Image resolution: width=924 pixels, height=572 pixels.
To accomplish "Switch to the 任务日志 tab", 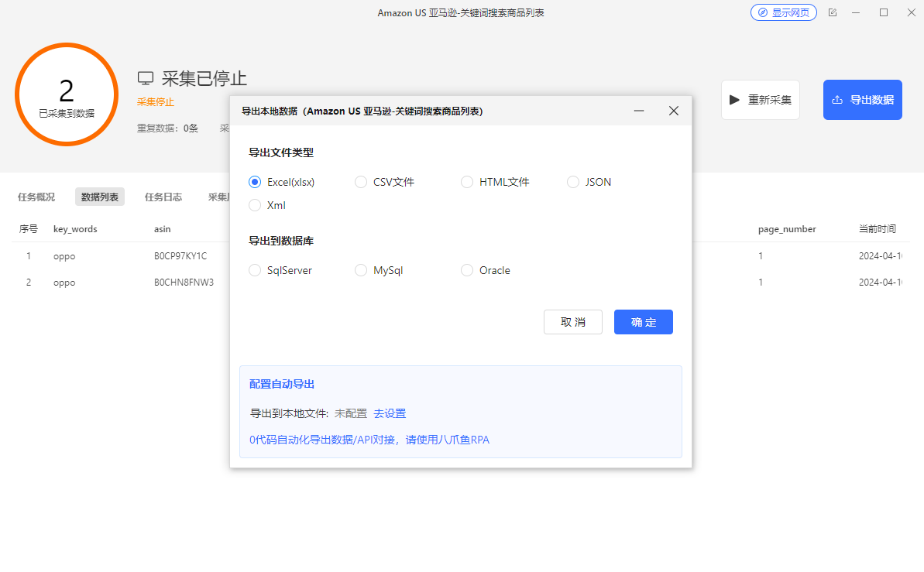I will 163,197.
